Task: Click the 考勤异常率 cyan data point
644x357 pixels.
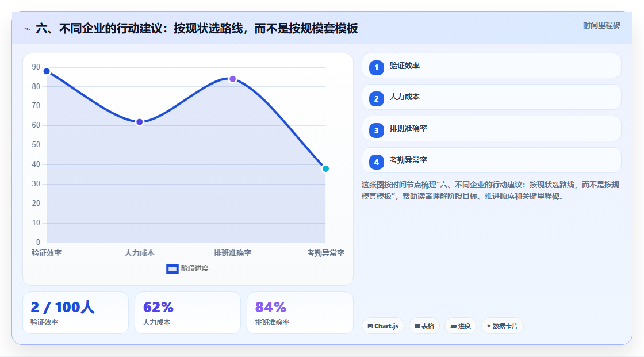Action: [325, 169]
